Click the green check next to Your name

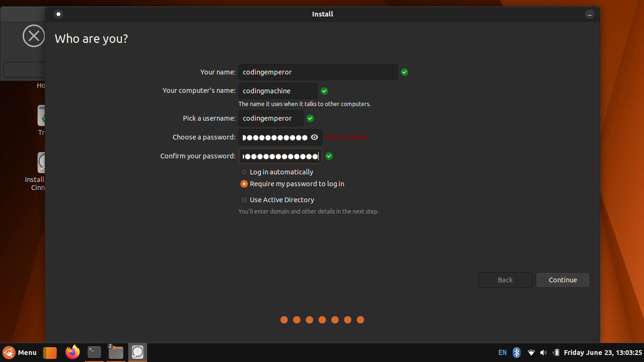coord(405,72)
